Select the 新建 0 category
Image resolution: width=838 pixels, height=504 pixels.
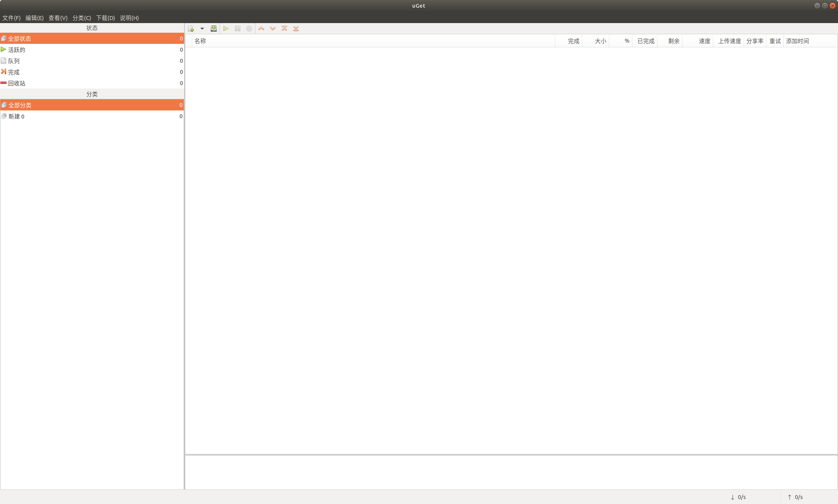[16, 116]
